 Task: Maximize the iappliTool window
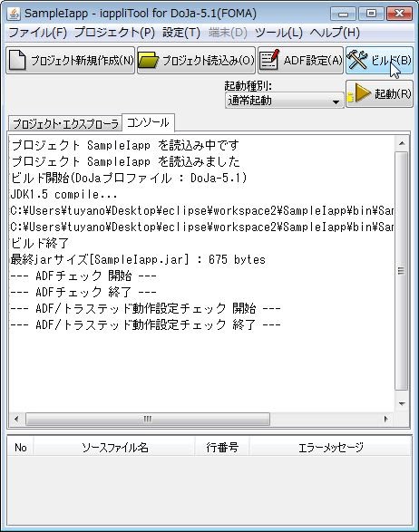coord(372,14)
